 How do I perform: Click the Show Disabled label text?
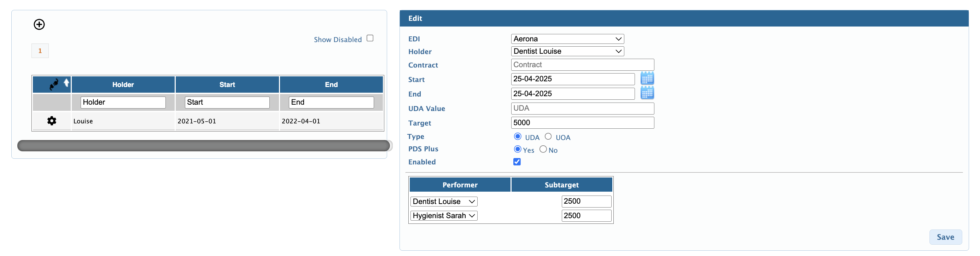337,40
